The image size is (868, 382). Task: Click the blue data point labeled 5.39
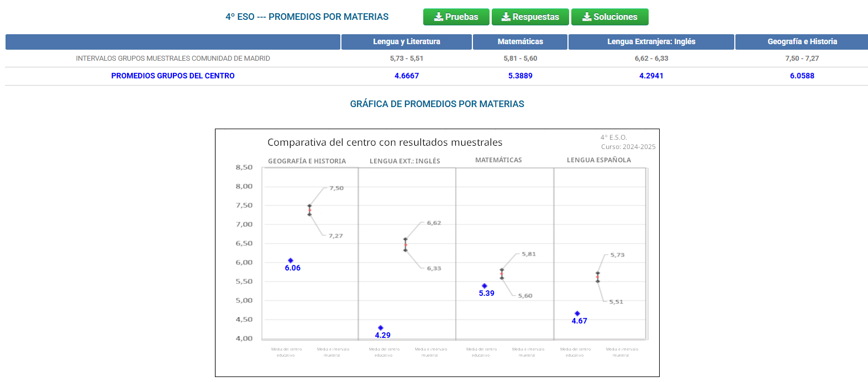pos(485,286)
